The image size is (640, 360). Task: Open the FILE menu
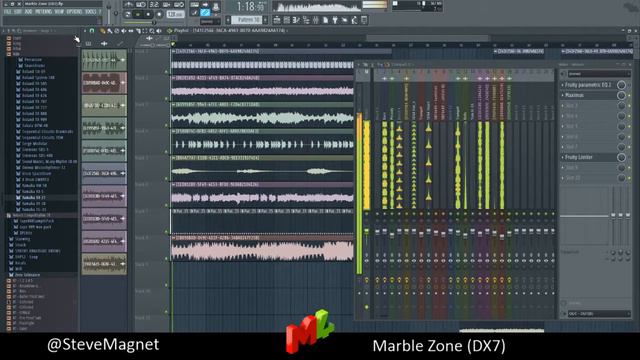click(7, 12)
